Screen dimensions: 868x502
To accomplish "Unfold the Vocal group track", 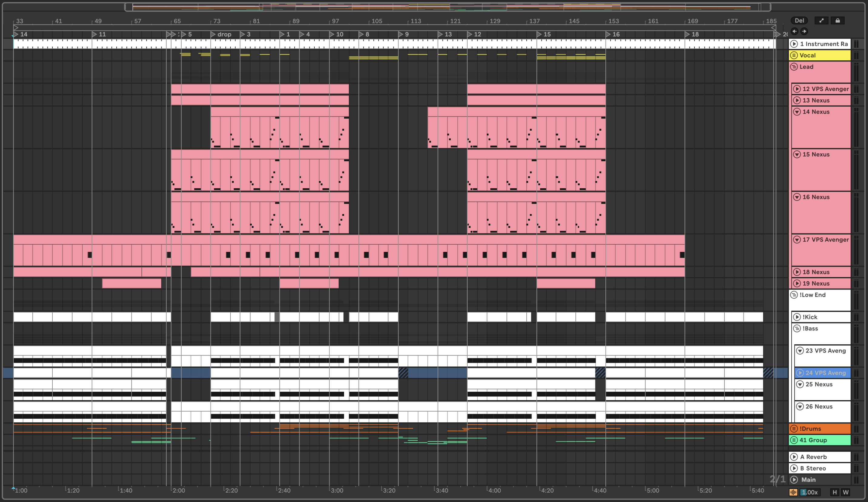I will click(794, 55).
